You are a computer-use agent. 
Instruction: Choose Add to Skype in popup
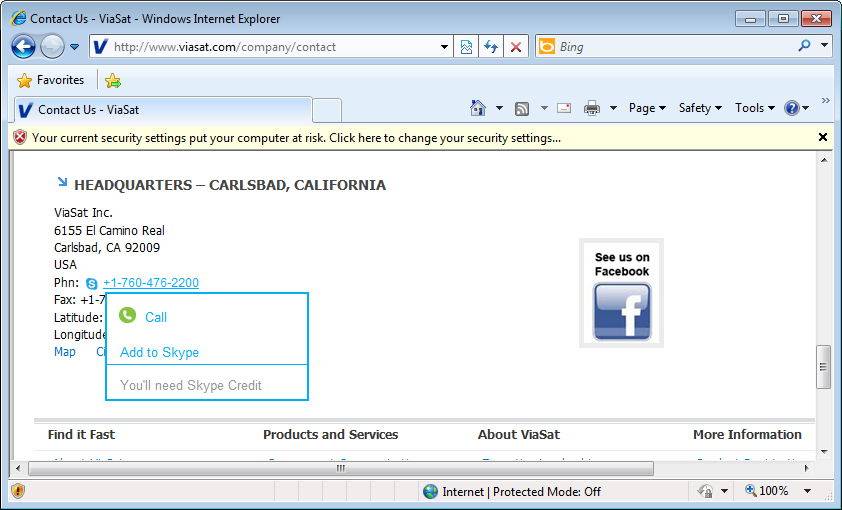click(159, 352)
